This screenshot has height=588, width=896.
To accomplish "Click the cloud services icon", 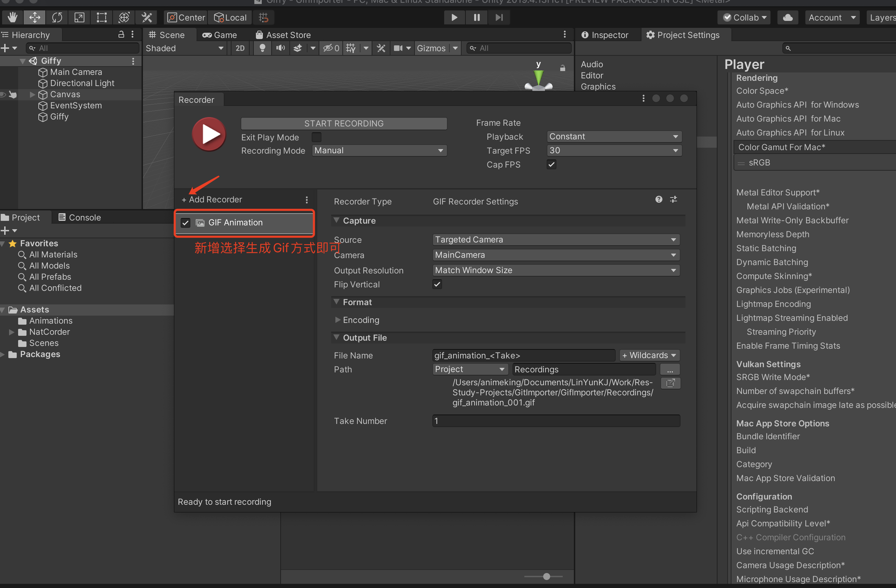I will pos(788,17).
